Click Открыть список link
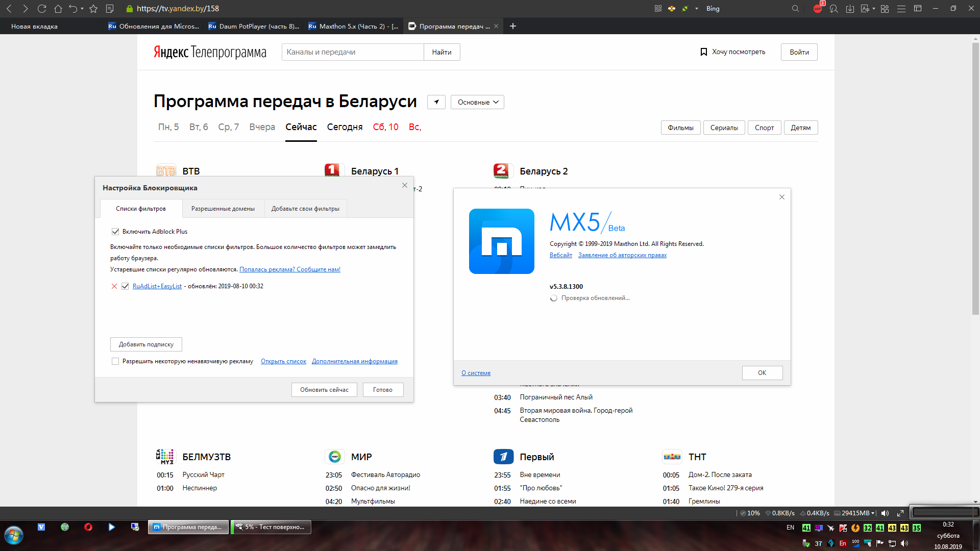 point(283,361)
